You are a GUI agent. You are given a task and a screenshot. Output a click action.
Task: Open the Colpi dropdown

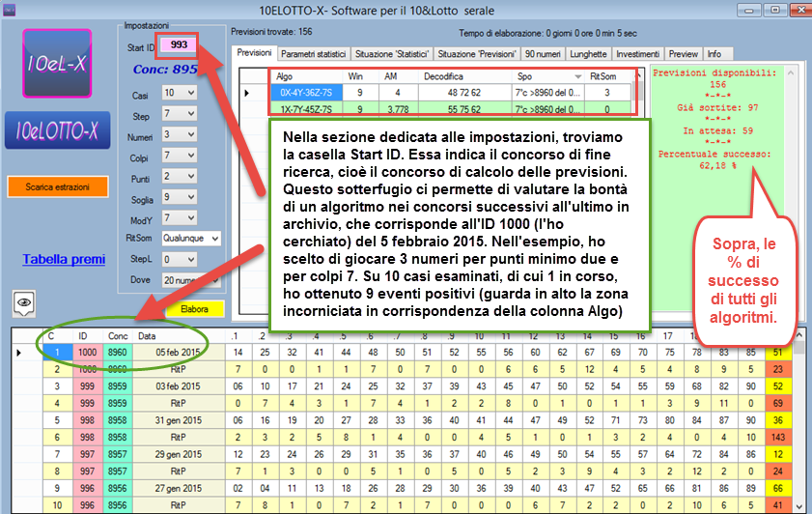click(180, 156)
